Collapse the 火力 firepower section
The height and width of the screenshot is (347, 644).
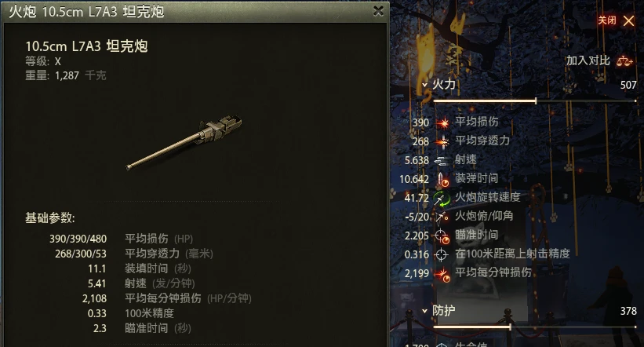pyautogui.click(x=424, y=85)
